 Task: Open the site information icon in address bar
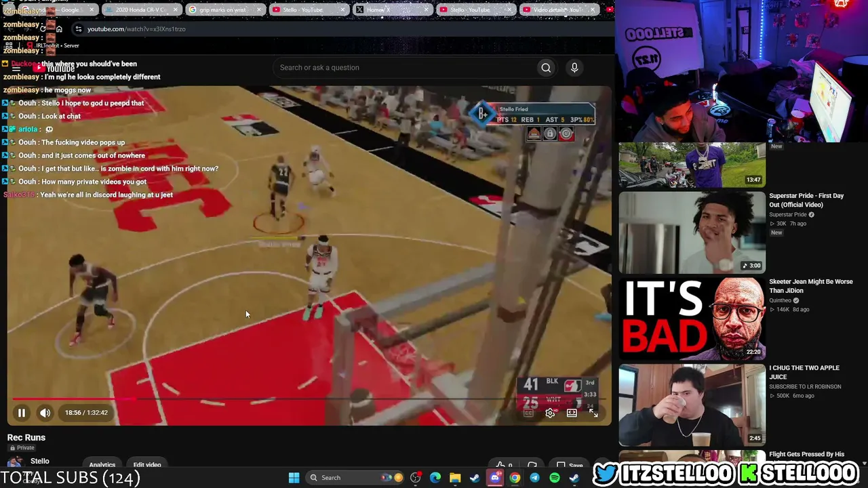[x=79, y=29]
